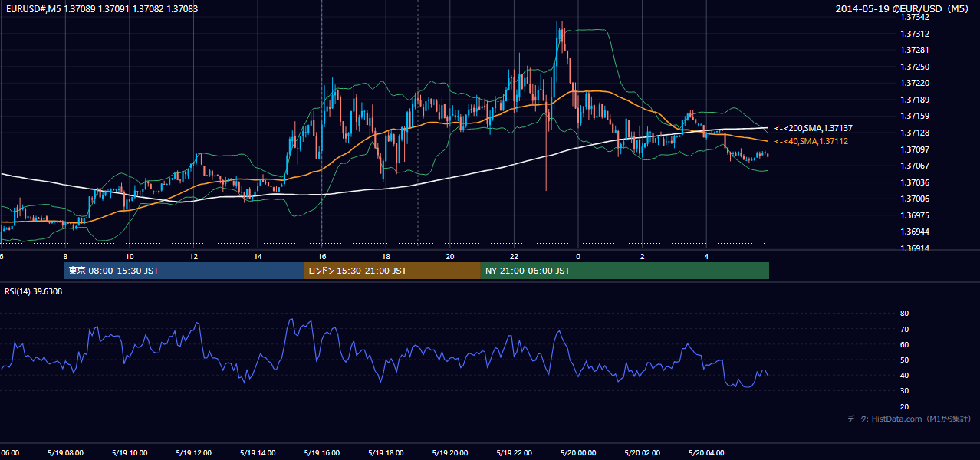Click hour tick 0 under the price chart

578,256
